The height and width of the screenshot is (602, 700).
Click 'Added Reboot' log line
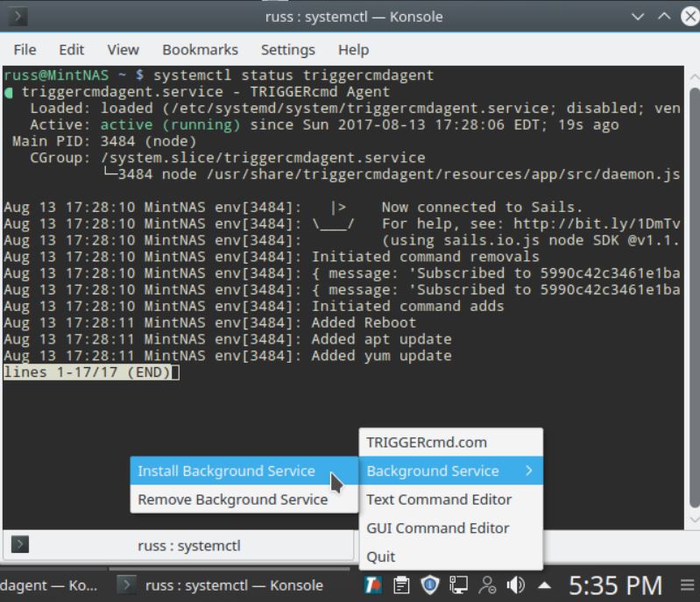(x=364, y=322)
